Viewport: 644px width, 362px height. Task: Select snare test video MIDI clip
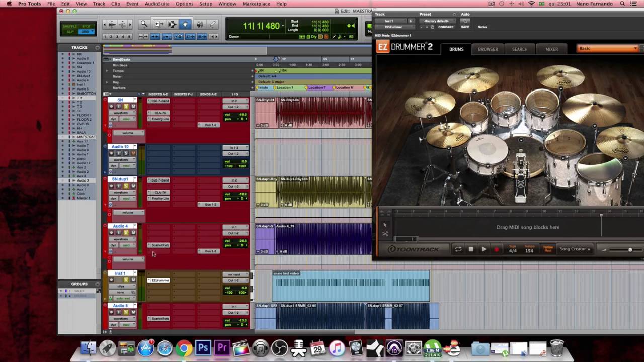click(351, 286)
